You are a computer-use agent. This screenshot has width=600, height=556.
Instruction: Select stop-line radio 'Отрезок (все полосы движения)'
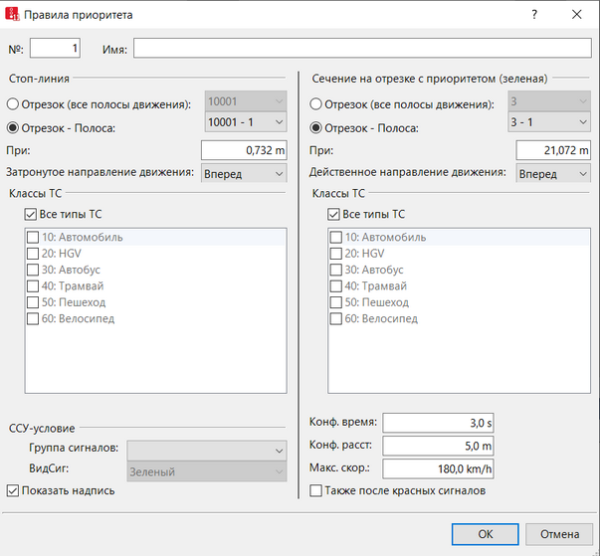point(14,104)
